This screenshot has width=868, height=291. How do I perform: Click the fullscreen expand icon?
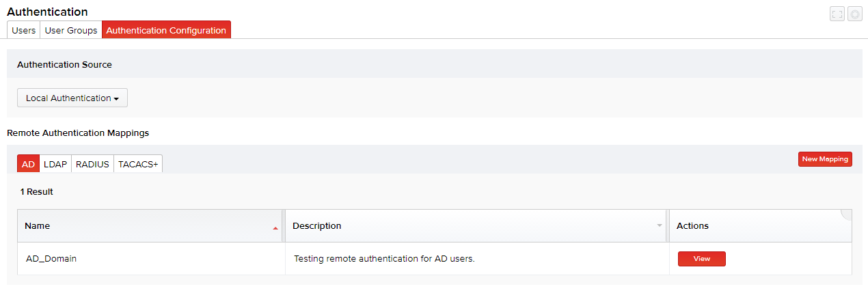[x=837, y=14]
